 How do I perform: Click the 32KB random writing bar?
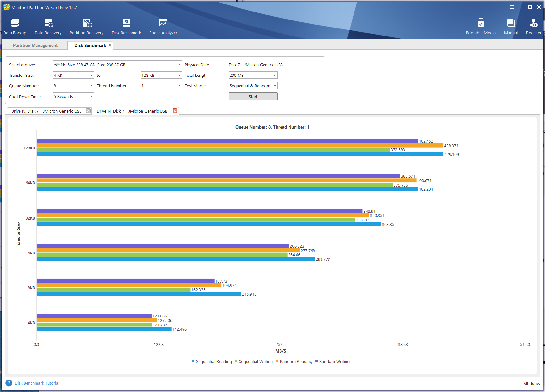pyautogui.click(x=199, y=211)
